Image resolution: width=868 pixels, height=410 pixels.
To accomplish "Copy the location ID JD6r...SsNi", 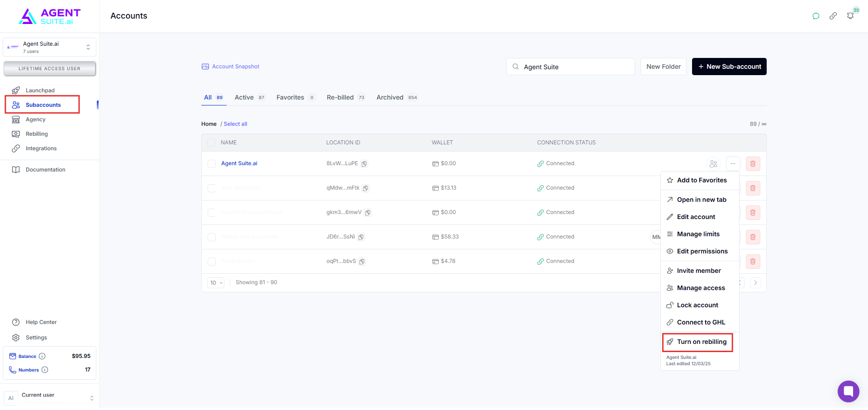I will 361,237.
